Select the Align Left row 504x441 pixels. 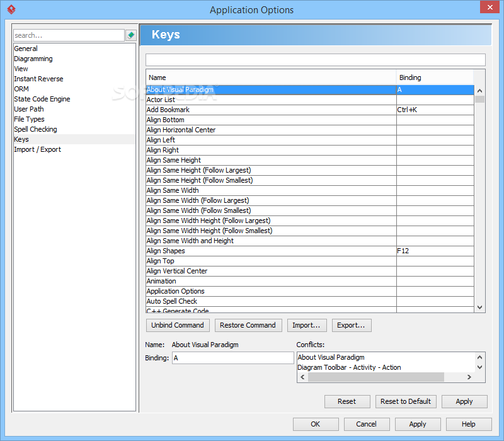coord(310,140)
